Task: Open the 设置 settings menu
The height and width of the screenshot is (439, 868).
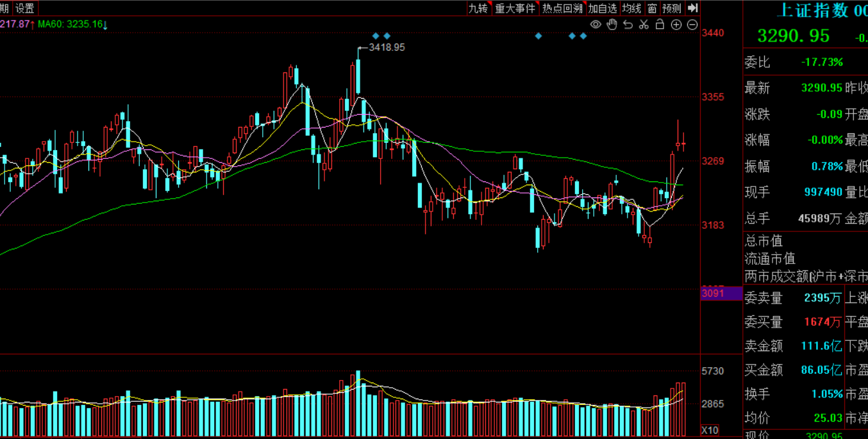Action: (x=25, y=8)
